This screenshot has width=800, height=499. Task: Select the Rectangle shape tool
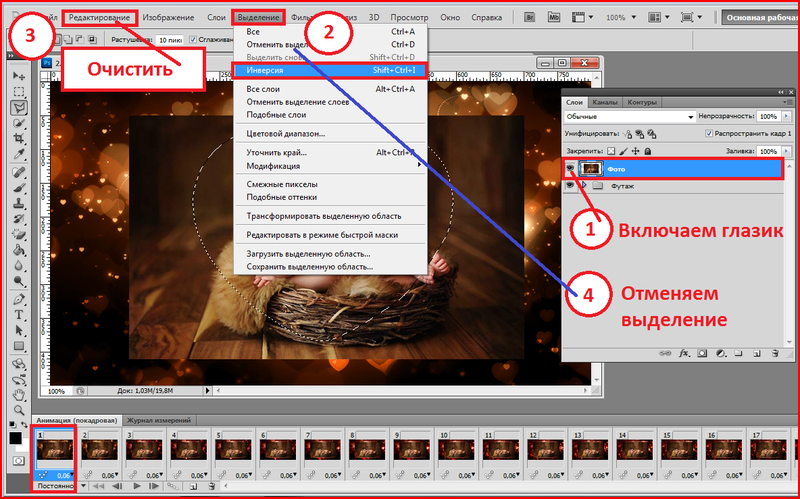pyautogui.click(x=19, y=346)
